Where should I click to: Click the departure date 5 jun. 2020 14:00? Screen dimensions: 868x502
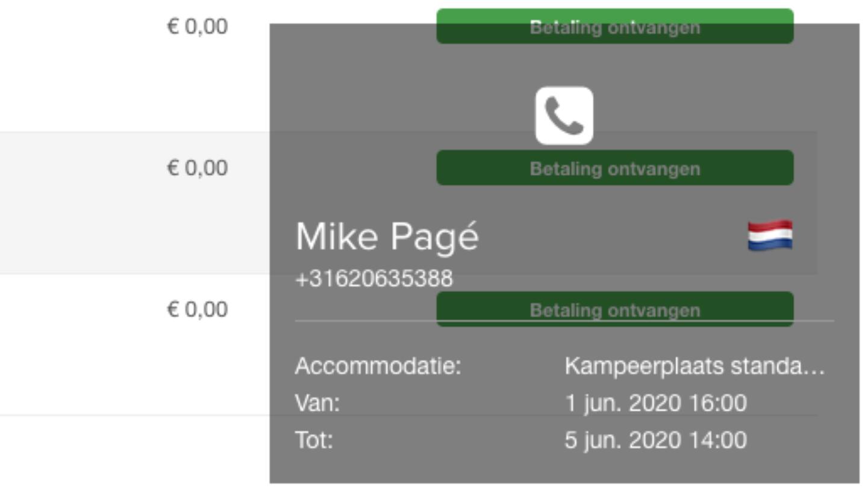[655, 440]
